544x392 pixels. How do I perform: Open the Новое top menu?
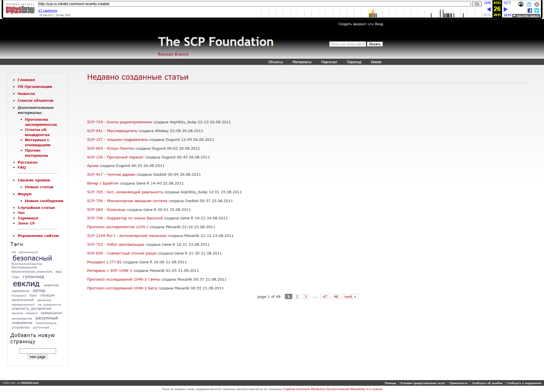click(376, 62)
